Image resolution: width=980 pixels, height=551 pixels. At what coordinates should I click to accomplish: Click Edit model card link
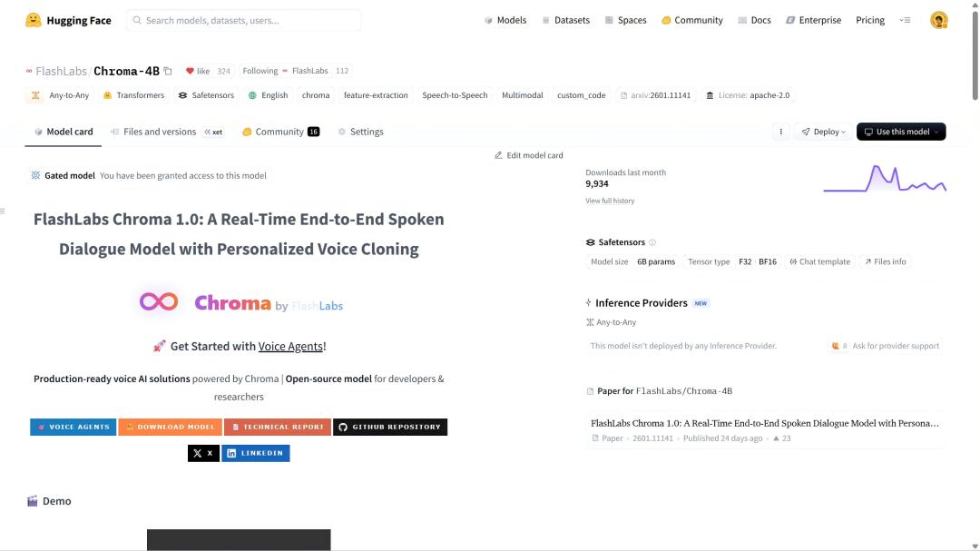click(529, 155)
